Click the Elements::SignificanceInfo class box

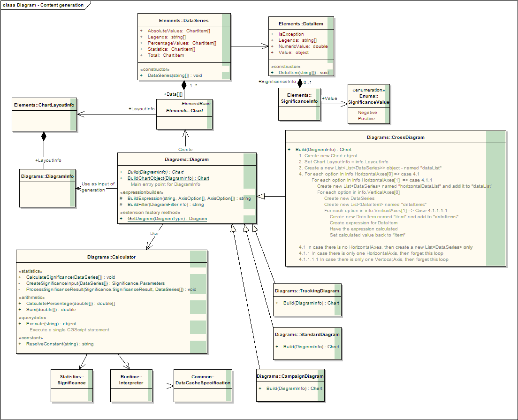pyautogui.click(x=299, y=98)
